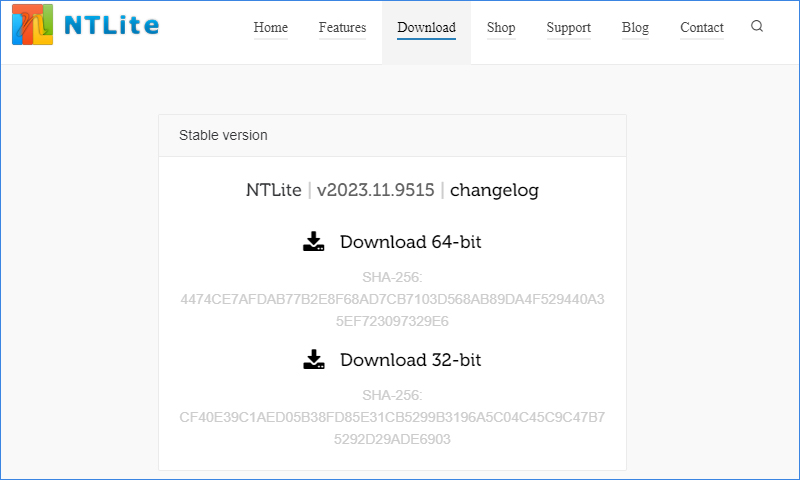Click the 32-bit SHA-256 hash starting CF40E39C
Image resolution: width=800 pixels, height=480 pixels.
392,428
